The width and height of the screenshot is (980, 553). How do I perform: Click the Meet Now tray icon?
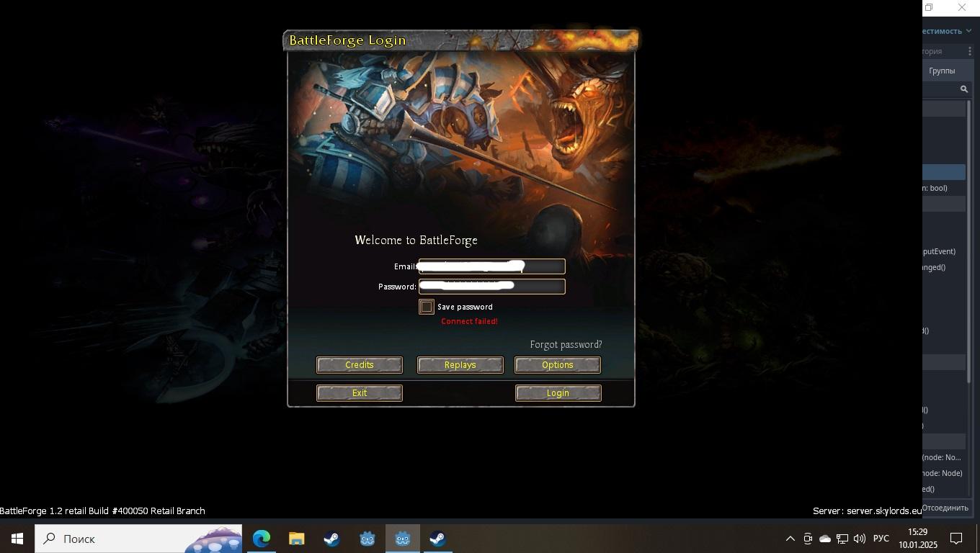(808, 539)
